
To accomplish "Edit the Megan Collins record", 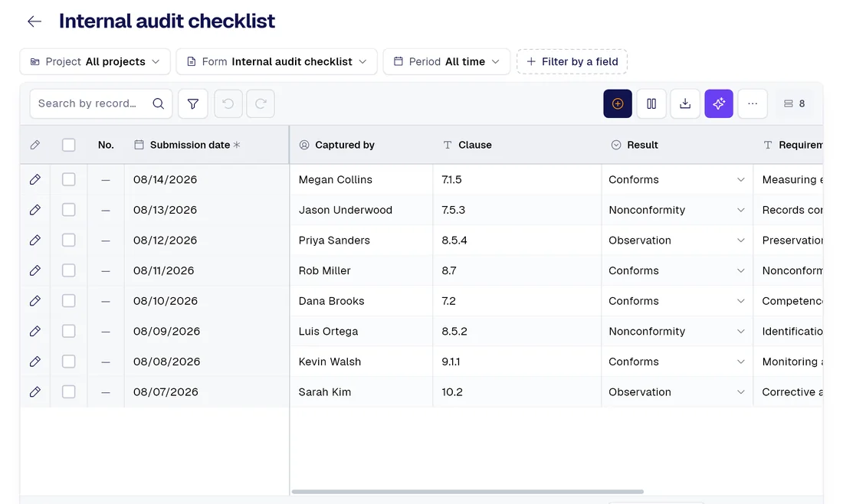I will pos(35,179).
